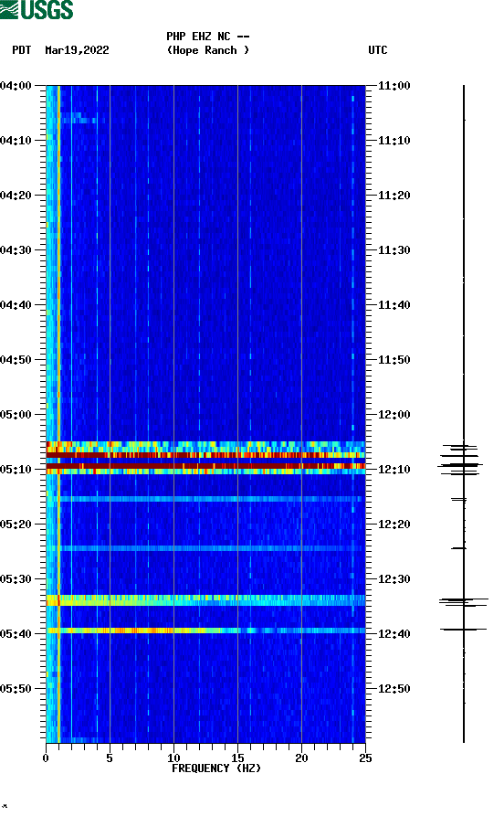The height and width of the screenshot is (816, 504).
Task: Click the '12:10' UTC time label
Action: (394, 469)
